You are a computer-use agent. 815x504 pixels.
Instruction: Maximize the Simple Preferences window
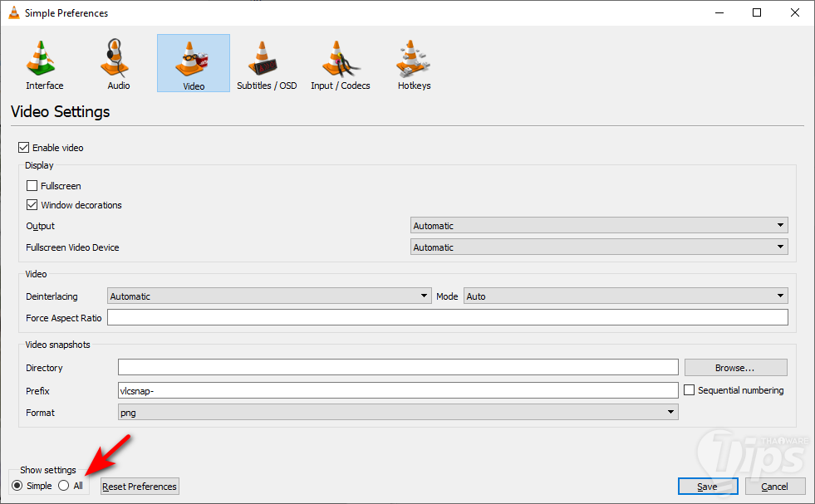tap(757, 12)
